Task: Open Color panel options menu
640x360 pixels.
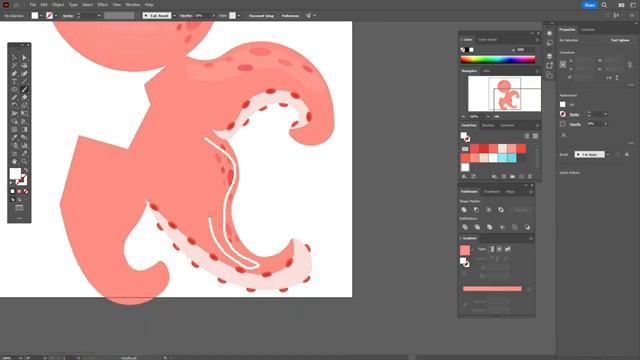Action: (x=537, y=40)
